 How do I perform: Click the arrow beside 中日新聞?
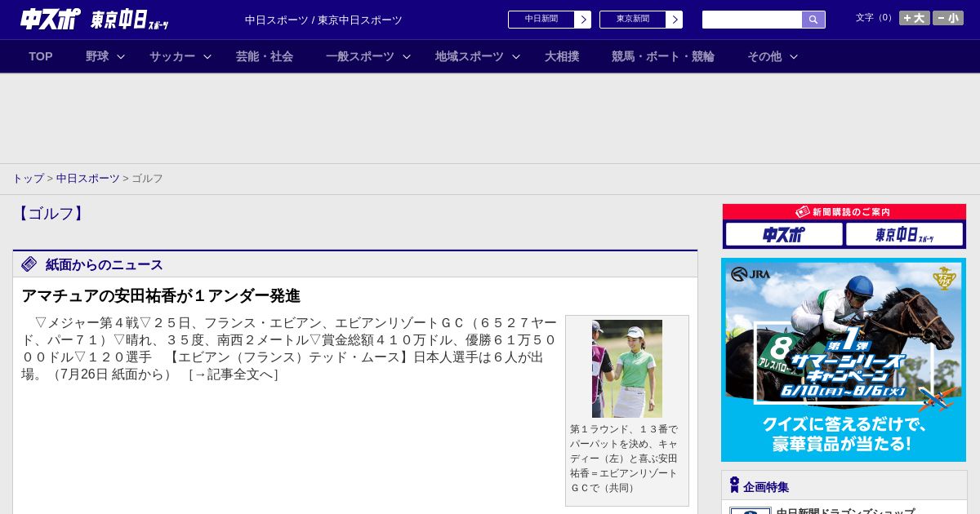pos(583,20)
